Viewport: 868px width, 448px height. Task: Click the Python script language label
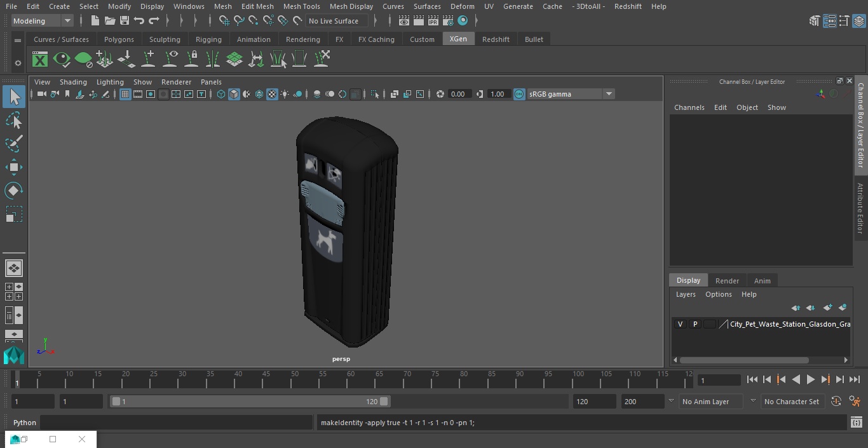tap(25, 423)
